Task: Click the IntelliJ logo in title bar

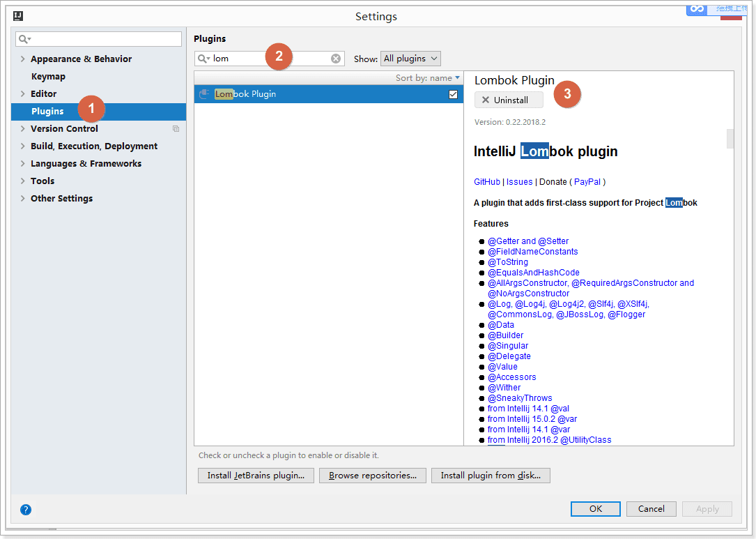Action: click(18, 16)
